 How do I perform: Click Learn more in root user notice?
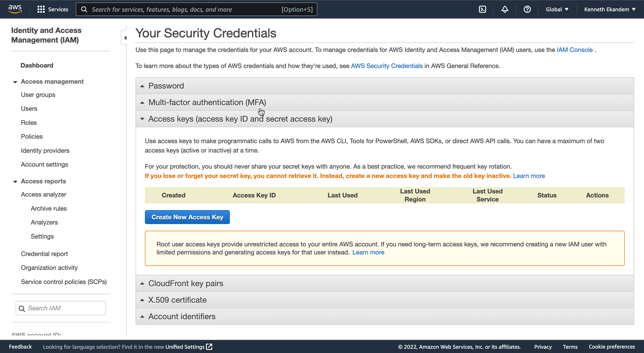click(x=368, y=252)
